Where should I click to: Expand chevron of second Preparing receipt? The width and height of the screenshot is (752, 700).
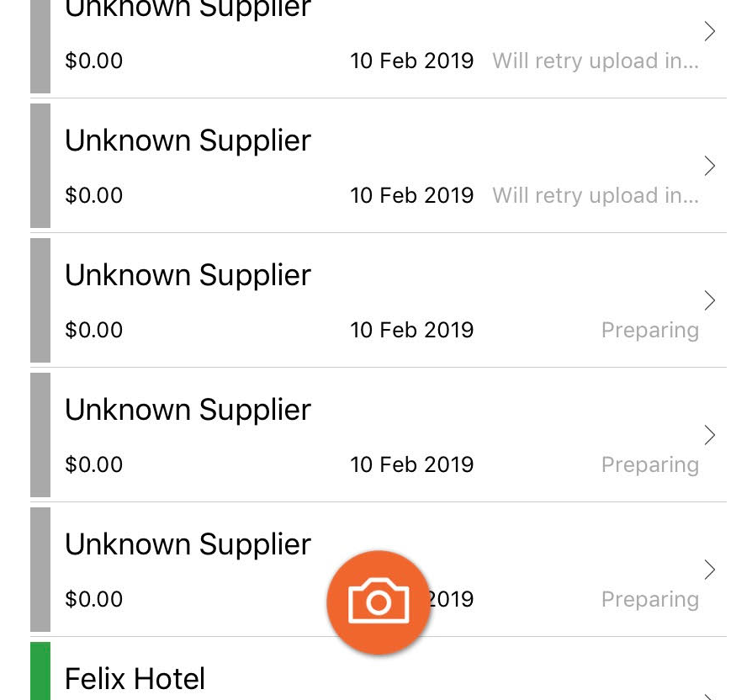[710, 435]
